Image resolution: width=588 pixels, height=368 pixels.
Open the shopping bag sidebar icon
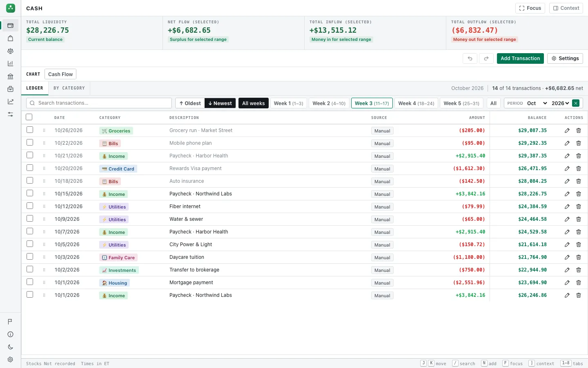tap(11, 38)
